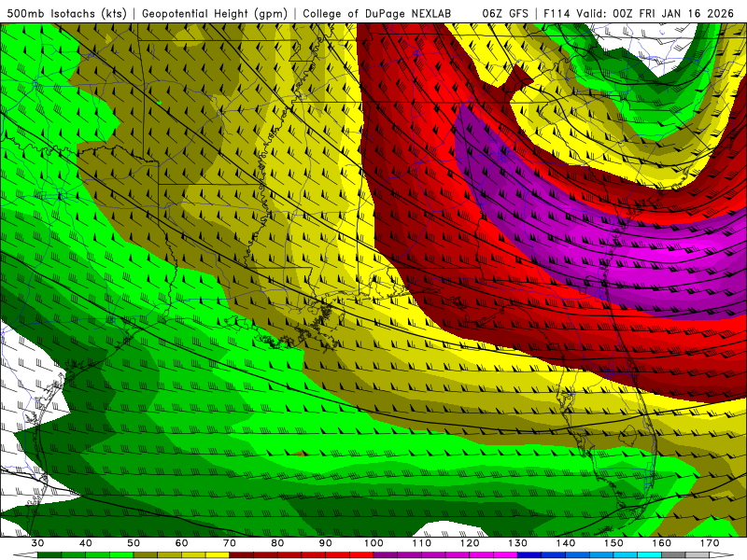
Task: Click the '70' legend label
Action: coord(230,543)
